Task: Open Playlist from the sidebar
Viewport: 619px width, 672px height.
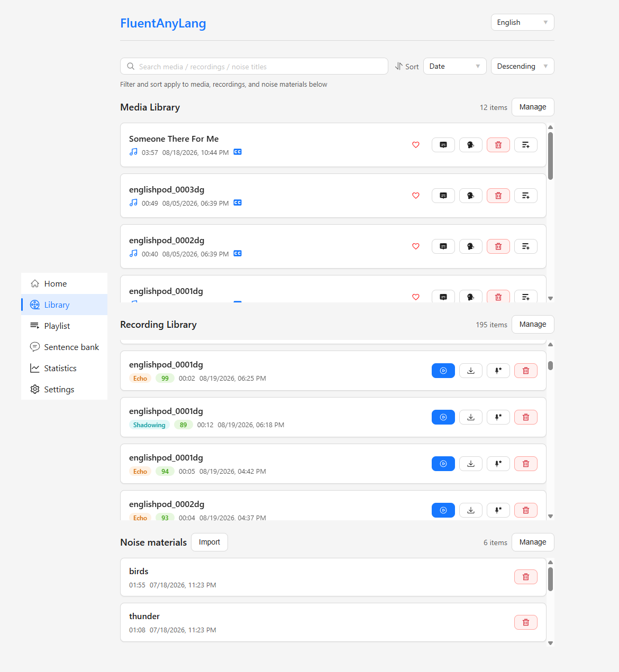Action: [64, 326]
